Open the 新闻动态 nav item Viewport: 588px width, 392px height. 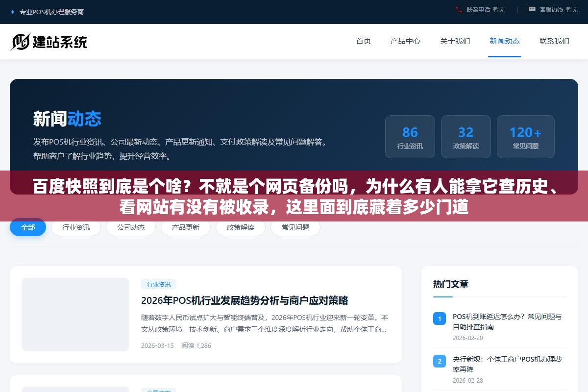click(x=505, y=41)
